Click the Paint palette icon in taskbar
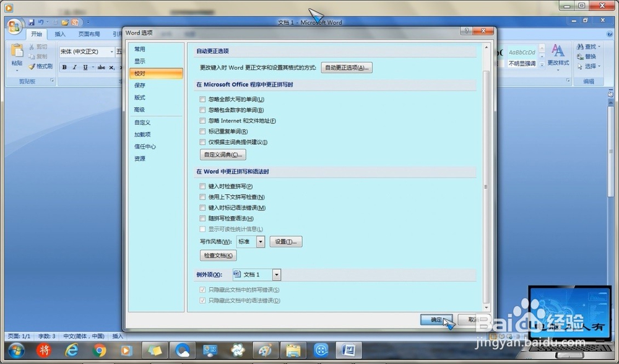The width and height of the screenshot is (619, 364). click(266, 350)
